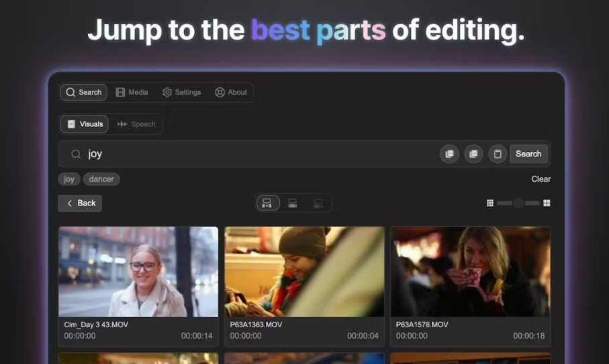Open P63A1363.MOV thumbnail

[x=305, y=272]
